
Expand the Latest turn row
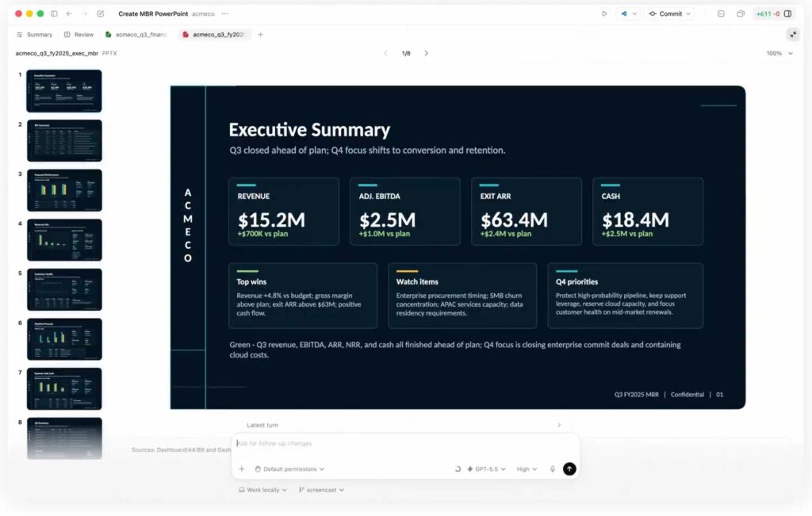click(403, 426)
